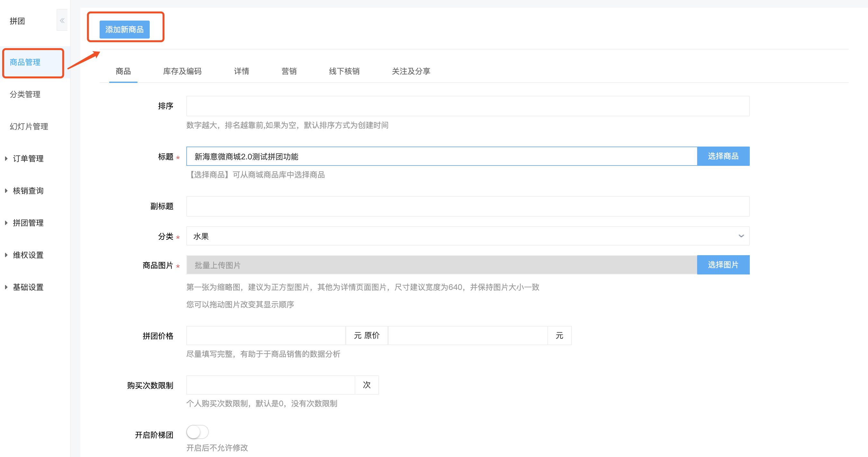Expand the 维权设置 sidebar group
This screenshot has width=868, height=457.
tap(28, 255)
